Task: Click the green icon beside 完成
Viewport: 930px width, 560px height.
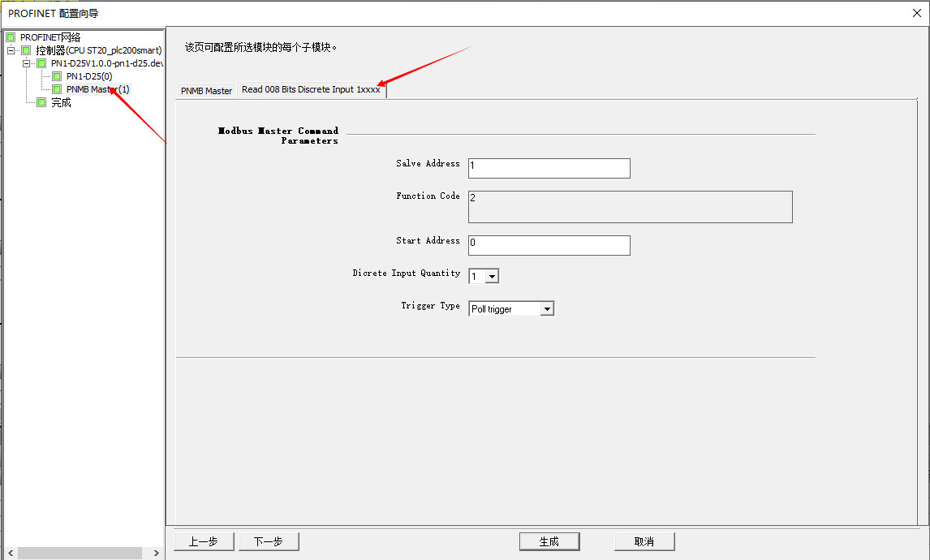Action: point(41,102)
